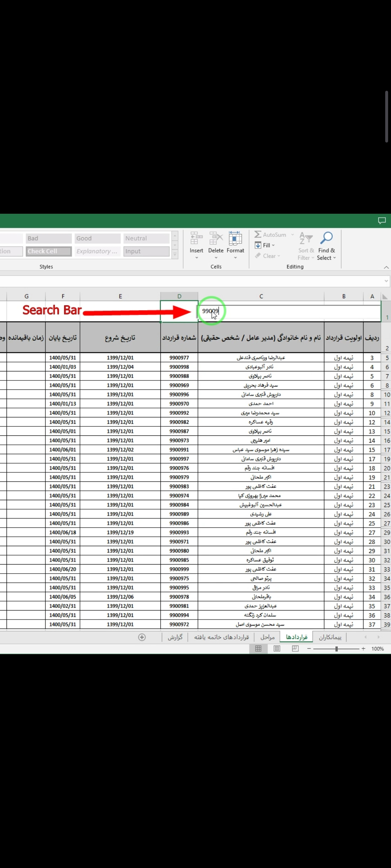Viewport: 391px width, 868px height.
Task: Collapse the ribbon with the chevron
Action: (386, 267)
